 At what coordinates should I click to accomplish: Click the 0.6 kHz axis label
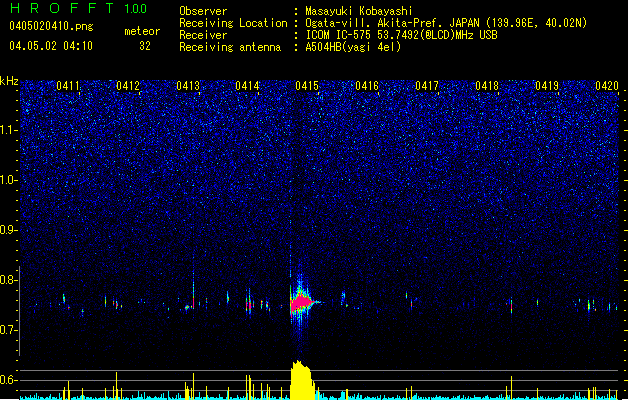pyautogui.click(x=8, y=380)
